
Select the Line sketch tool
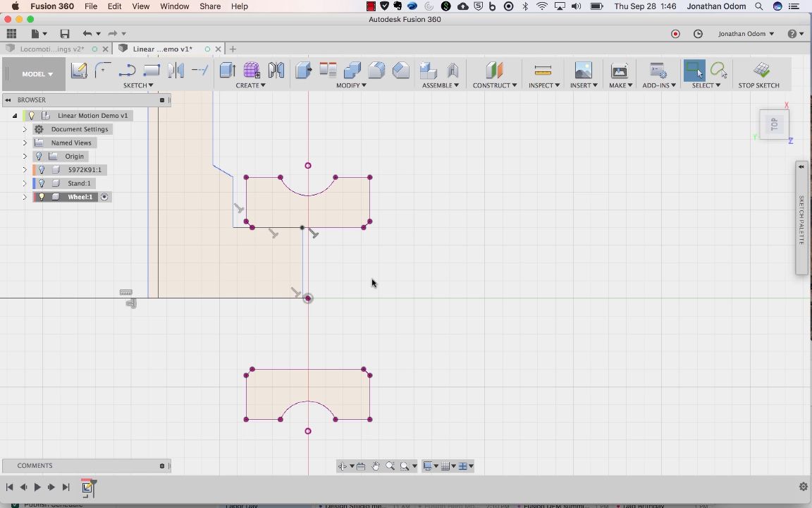[x=102, y=70]
